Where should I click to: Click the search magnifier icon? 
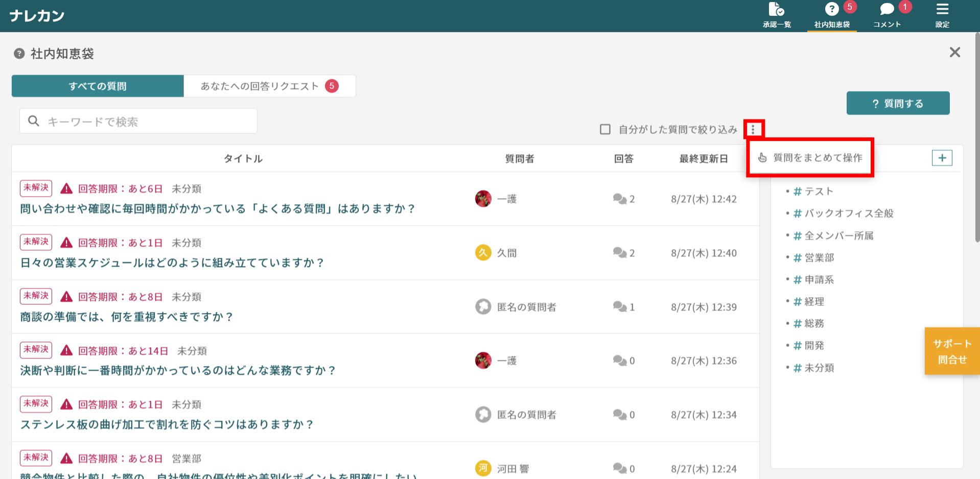tap(34, 121)
